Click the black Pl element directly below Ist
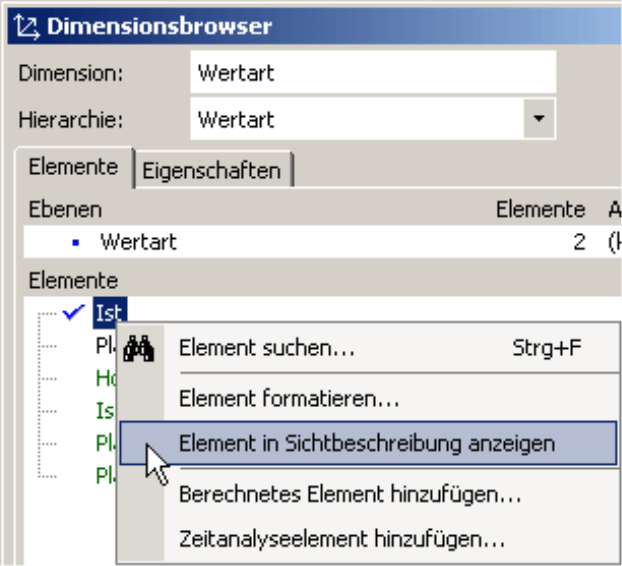Viewport: 622px width, 566px height. [103, 348]
